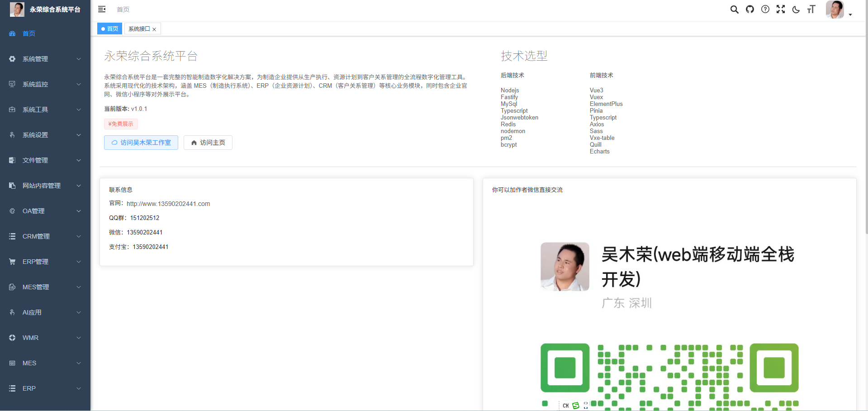The width and height of the screenshot is (868, 411).
Task: Open the font size settings icon
Action: coord(811,10)
